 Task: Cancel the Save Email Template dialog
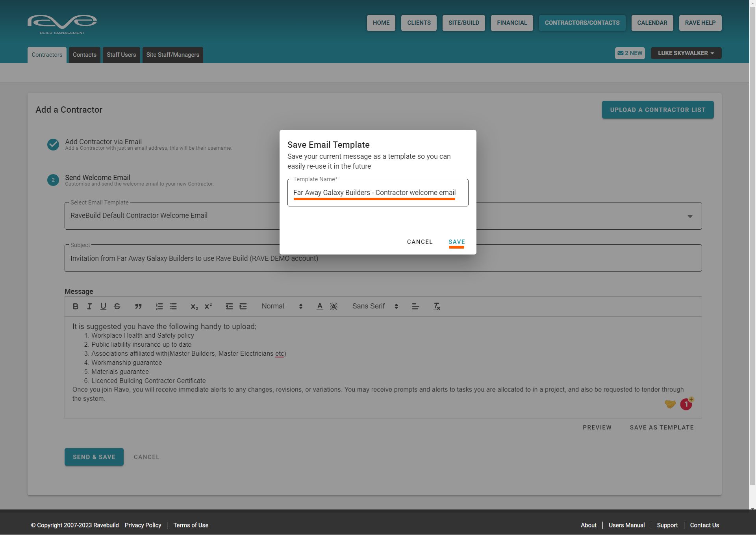click(420, 242)
